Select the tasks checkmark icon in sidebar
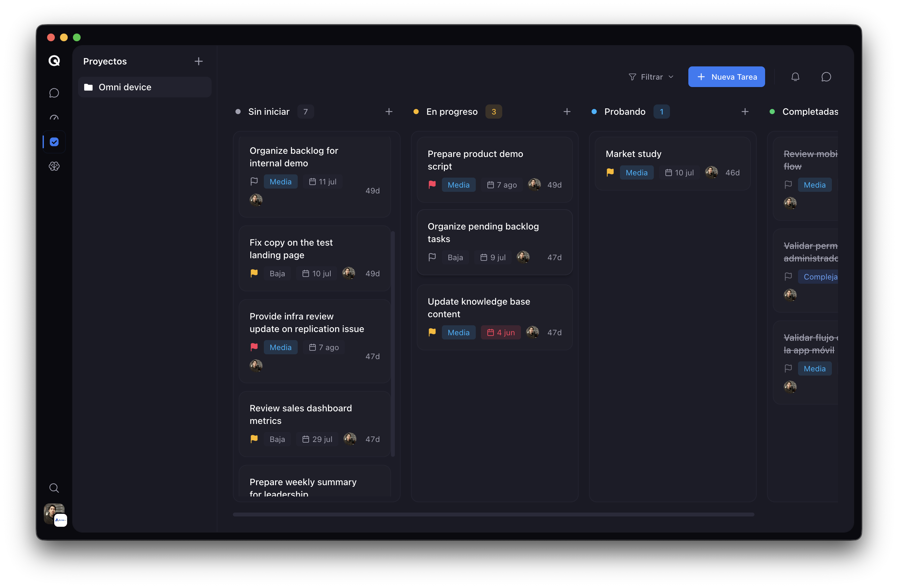This screenshot has height=588, width=898. [x=54, y=142]
